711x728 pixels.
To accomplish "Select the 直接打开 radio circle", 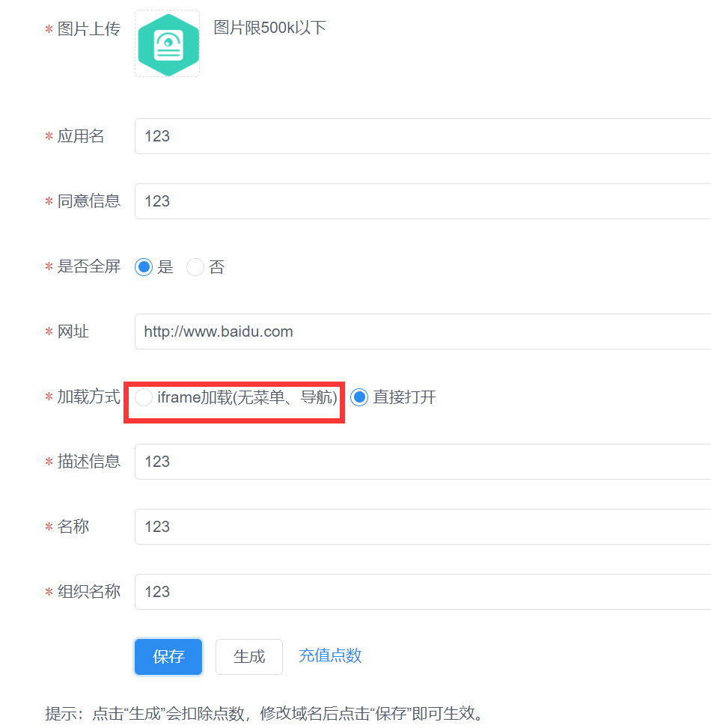I will point(360,397).
